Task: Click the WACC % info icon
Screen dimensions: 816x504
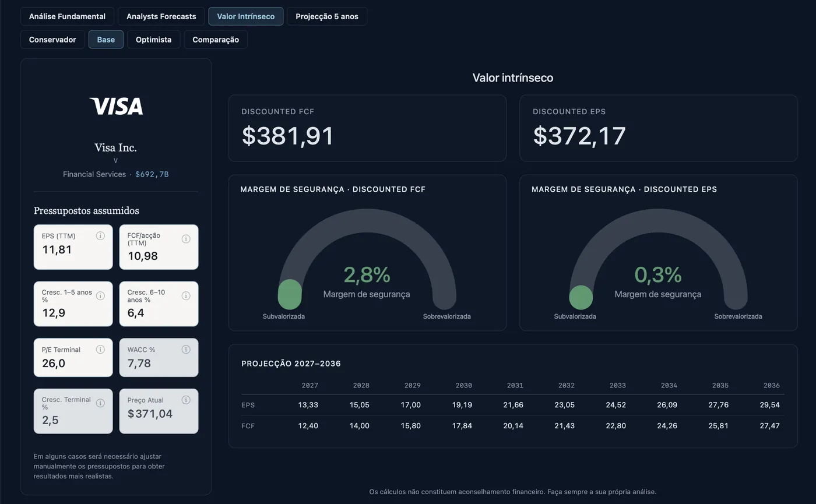Action: point(186,350)
